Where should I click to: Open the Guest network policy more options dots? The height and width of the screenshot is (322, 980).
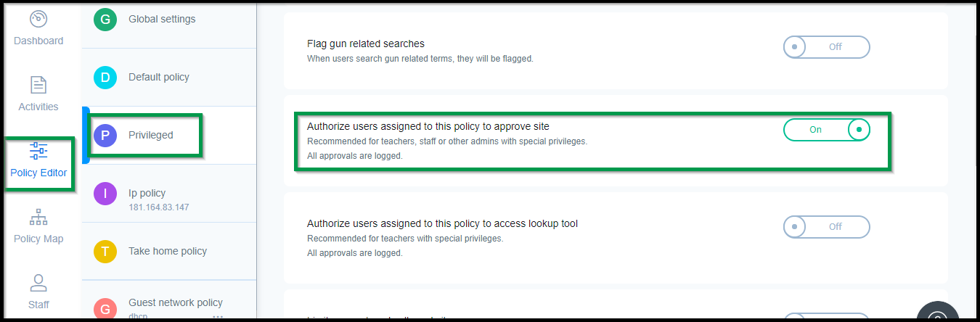[218, 317]
